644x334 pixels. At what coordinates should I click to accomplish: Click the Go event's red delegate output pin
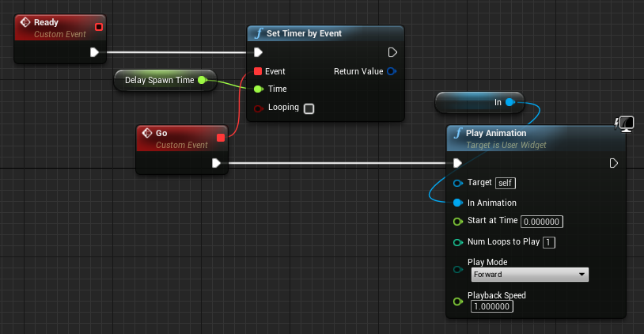point(221,138)
